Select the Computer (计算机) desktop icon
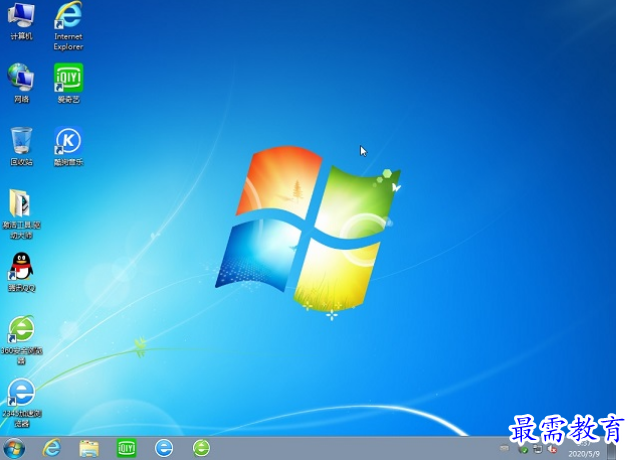Screen dimensions: 633x461 tap(21, 22)
